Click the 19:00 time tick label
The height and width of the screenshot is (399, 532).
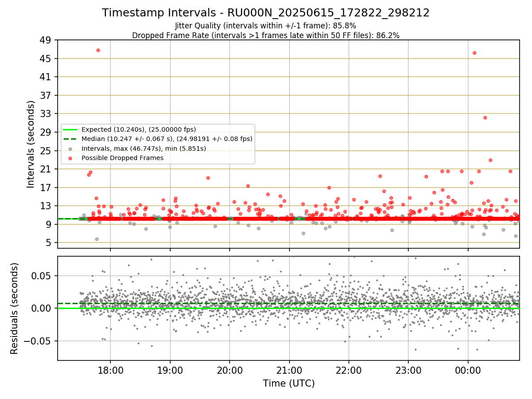coord(170,371)
